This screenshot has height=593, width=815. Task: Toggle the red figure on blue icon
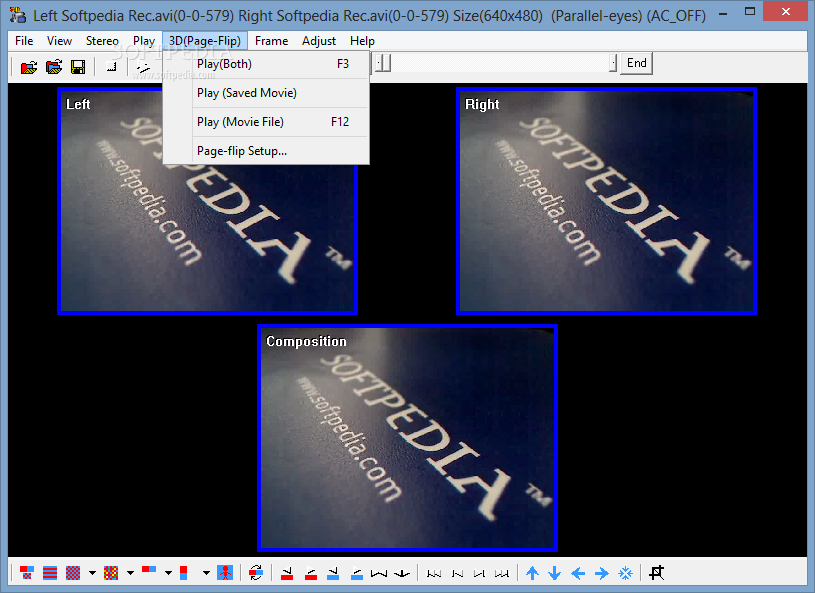point(225,573)
